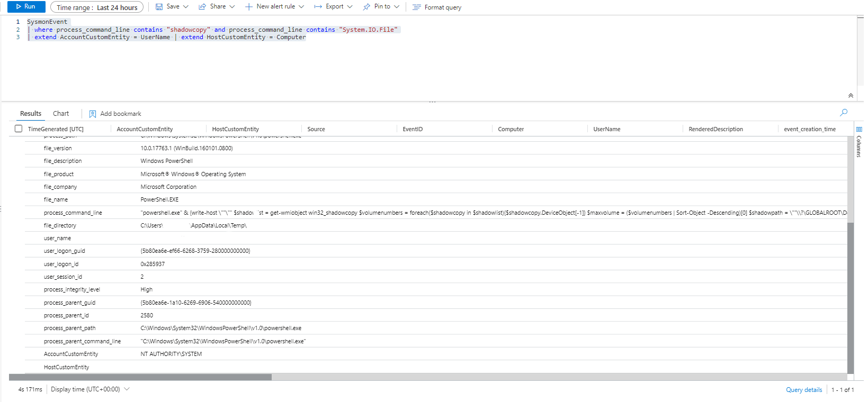Image resolution: width=868 pixels, height=402 pixels.
Task: Tick the select-all results checkbox
Action: [19, 129]
